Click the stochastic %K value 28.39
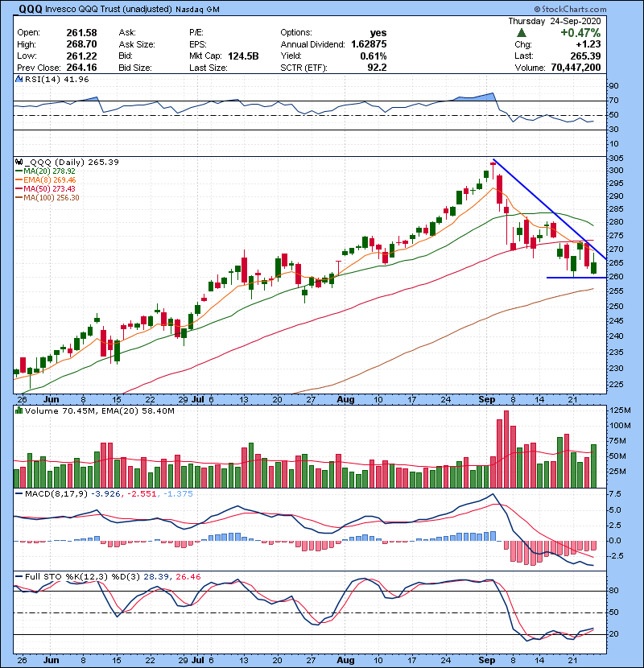The width and height of the screenshot is (644, 668). pos(156,577)
